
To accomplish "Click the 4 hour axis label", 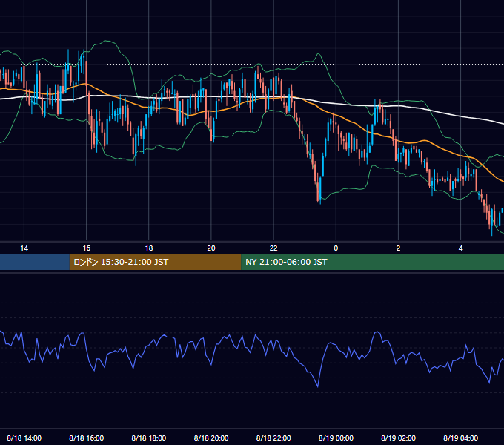I will [460, 248].
